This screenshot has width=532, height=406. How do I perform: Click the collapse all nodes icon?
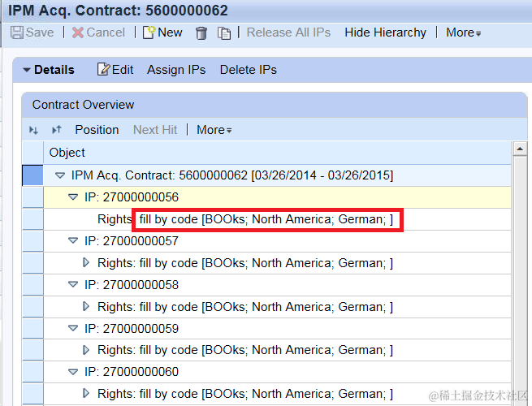(x=56, y=130)
